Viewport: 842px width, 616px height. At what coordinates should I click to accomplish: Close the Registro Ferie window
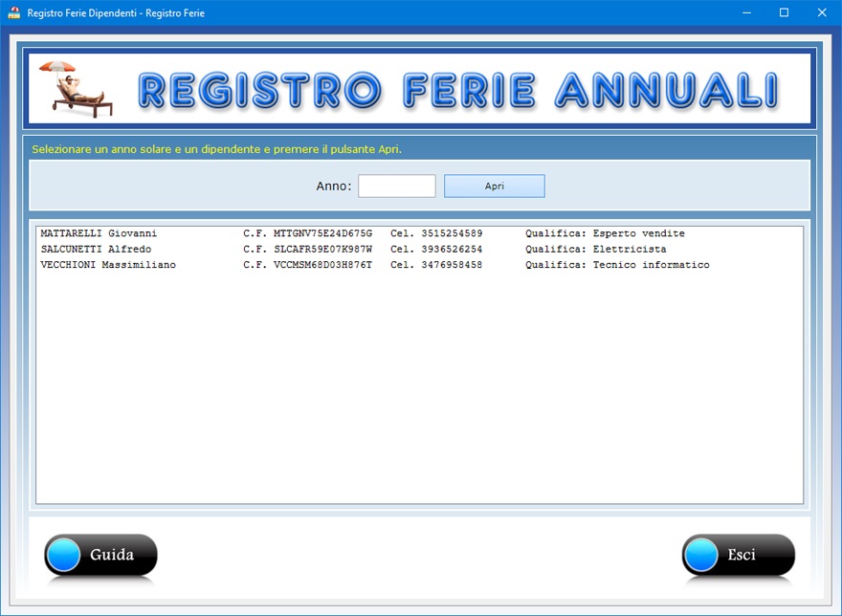(822, 12)
